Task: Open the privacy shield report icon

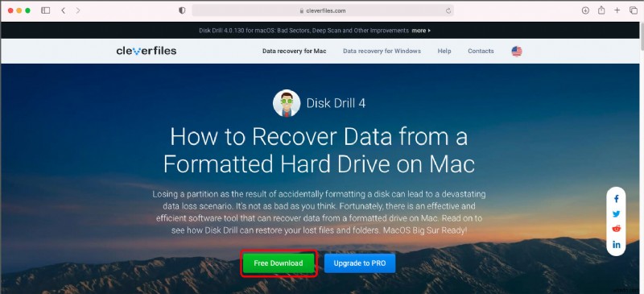Action: (182, 10)
